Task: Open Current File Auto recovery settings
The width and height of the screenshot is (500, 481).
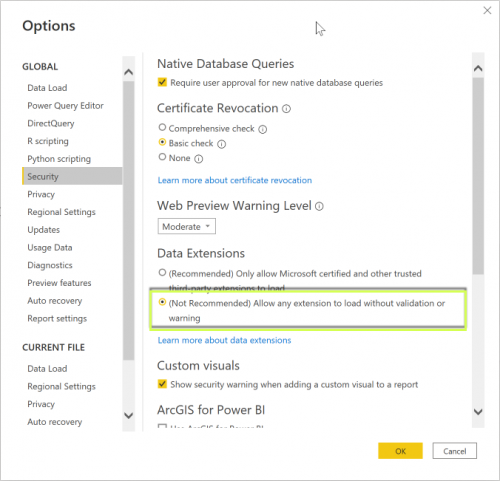Action: (55, 422)
